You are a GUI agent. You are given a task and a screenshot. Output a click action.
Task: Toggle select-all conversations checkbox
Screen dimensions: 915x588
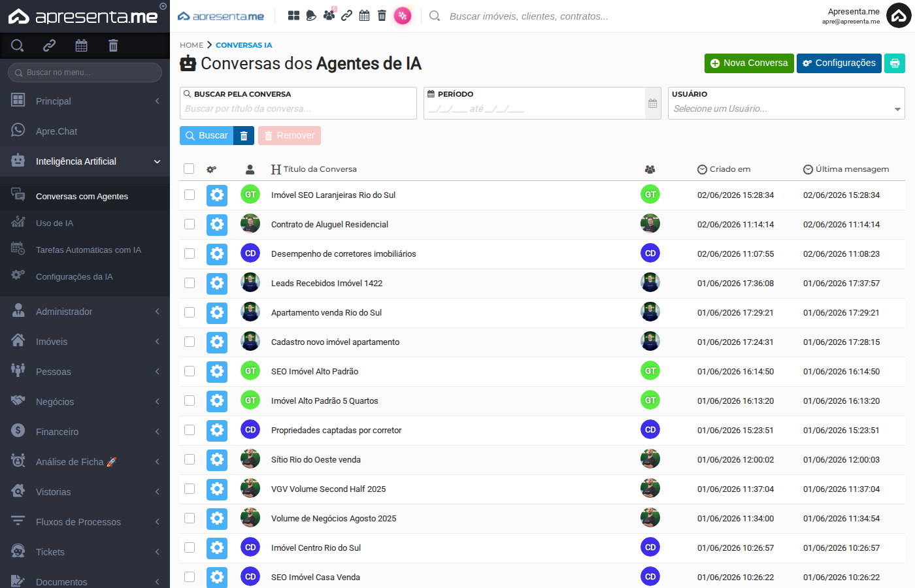tap(189, 169)
